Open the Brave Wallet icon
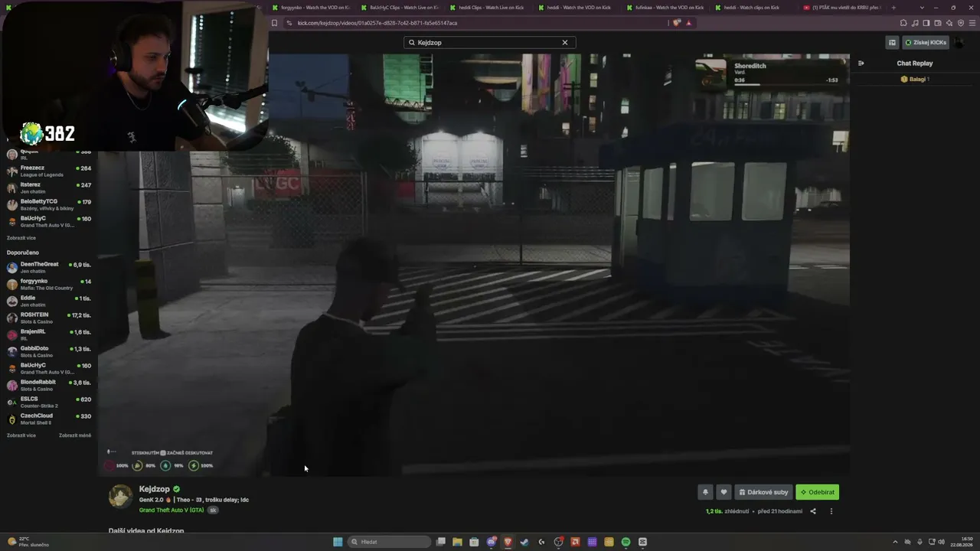This screenshot has width=980, height=551. pos(938,23)
